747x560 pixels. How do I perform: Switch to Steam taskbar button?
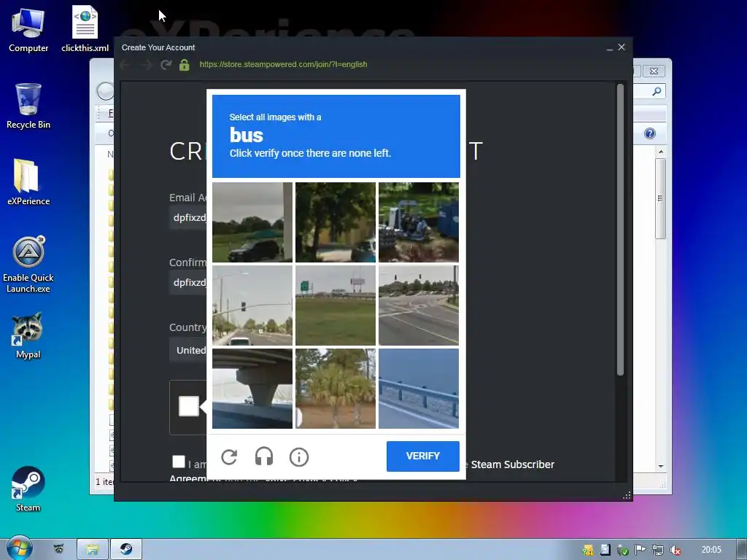(x=125, y=550)
